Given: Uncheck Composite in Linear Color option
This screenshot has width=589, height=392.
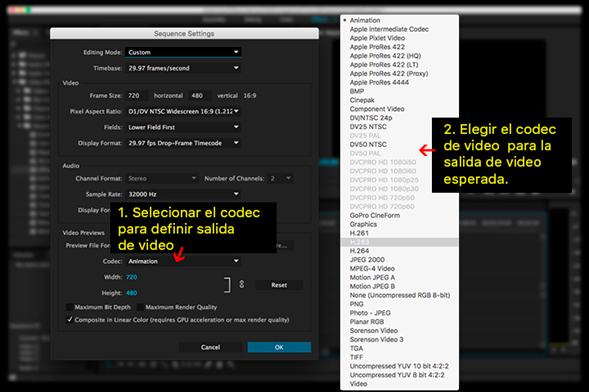Looking at the screenshot, I should (69, 320).
